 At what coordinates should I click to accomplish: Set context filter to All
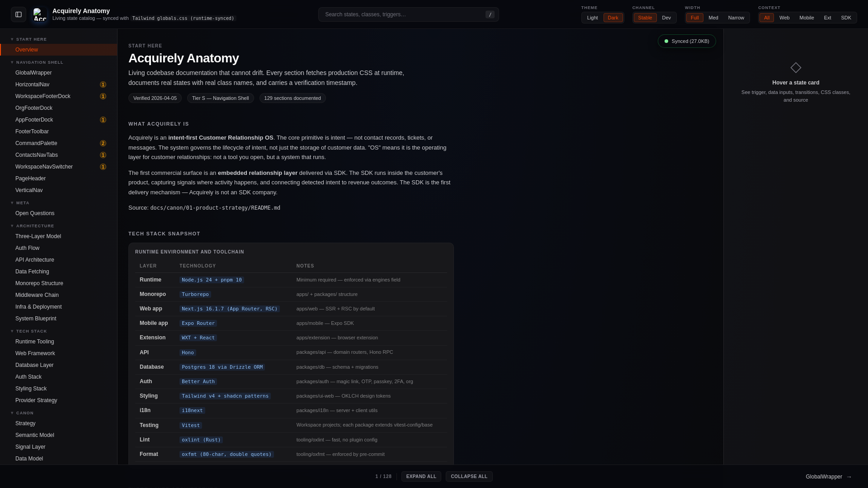point(767,18)
